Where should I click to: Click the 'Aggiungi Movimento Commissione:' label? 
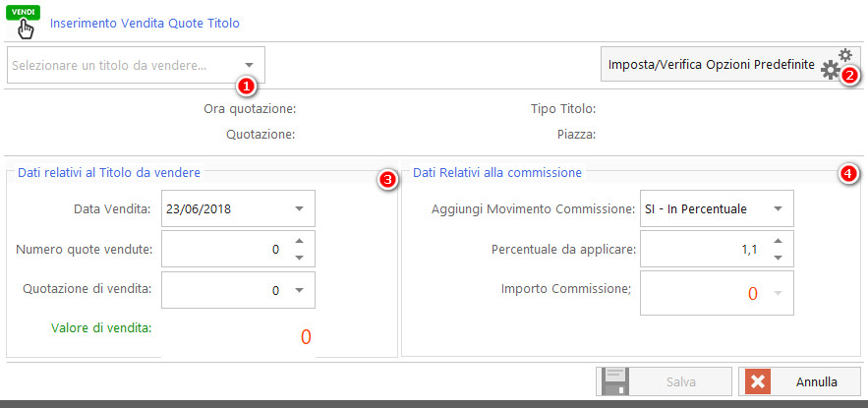point(533,209)
